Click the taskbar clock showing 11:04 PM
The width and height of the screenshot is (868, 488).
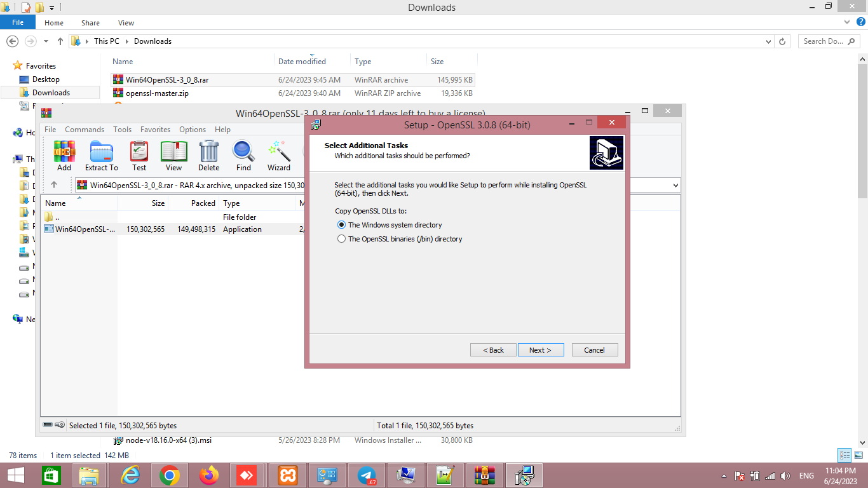tap(841, 475)
